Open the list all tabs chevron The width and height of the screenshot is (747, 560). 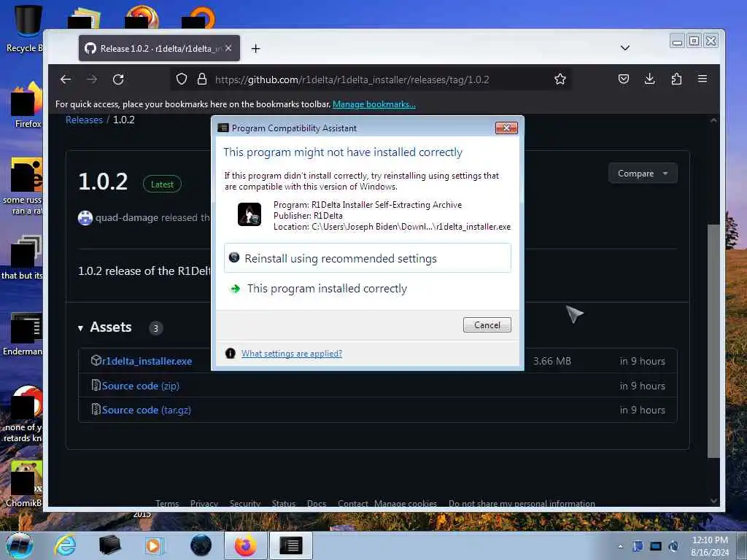click(x=625, y=48)
